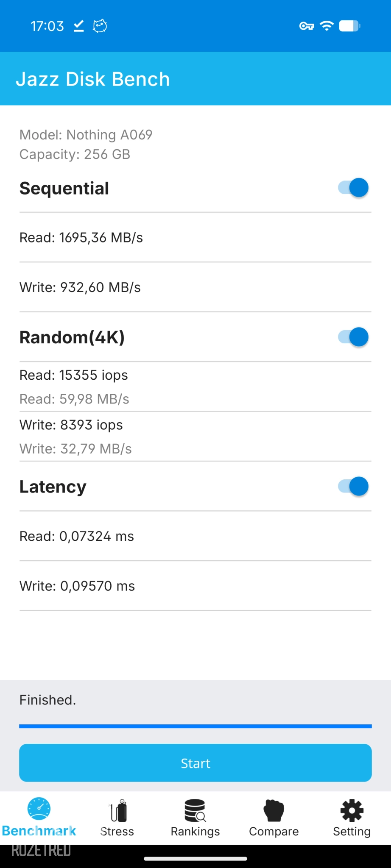The width and height of the screenshot is (391, 868).
Task: Tap the 17:03 status bar clock
Action: [47, 26]
